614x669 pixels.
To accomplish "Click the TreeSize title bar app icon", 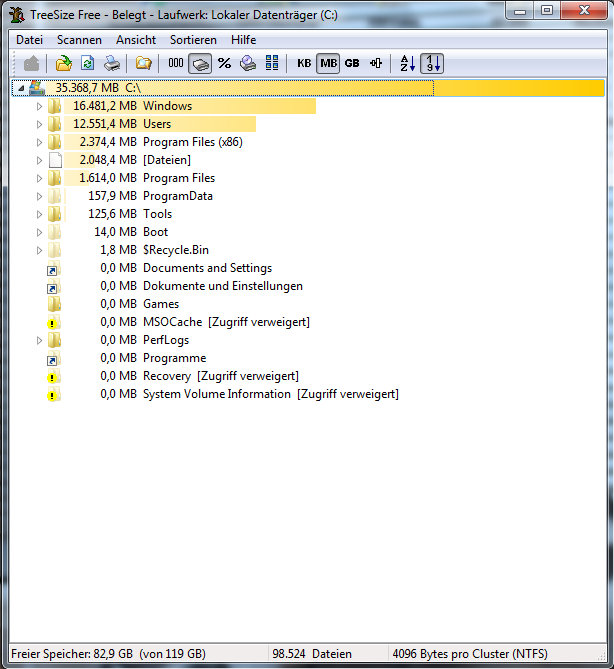I will pyautogui.click(x=17, y=15).
